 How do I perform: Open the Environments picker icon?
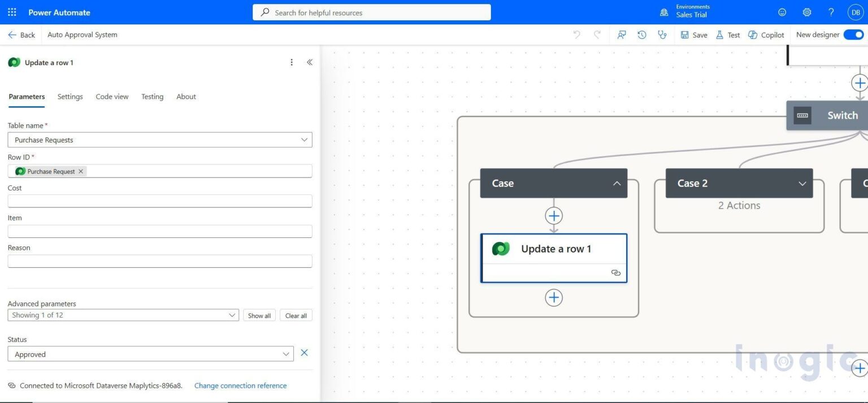(664, 12)
